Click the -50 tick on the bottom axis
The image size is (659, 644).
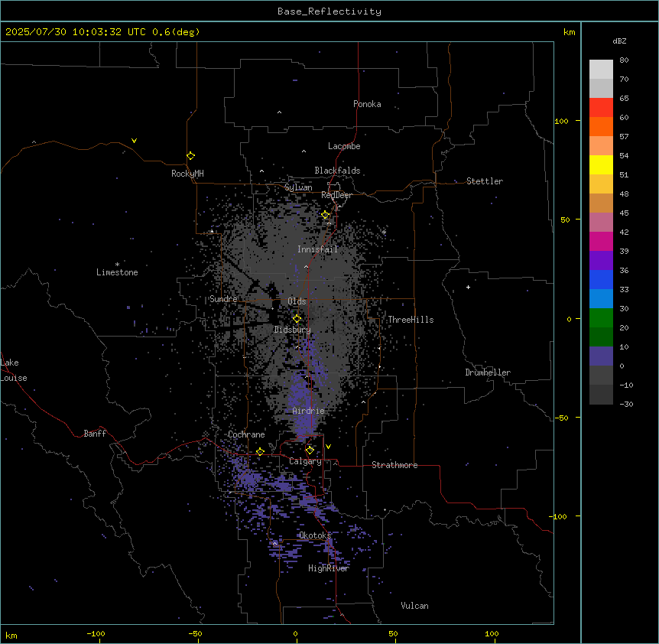(195, 633)
